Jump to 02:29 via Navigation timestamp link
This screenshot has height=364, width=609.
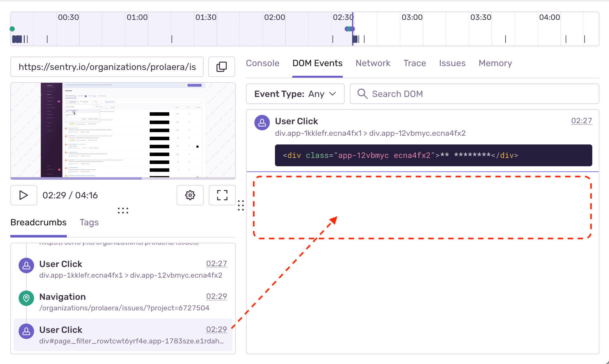(x=216, y=296)
